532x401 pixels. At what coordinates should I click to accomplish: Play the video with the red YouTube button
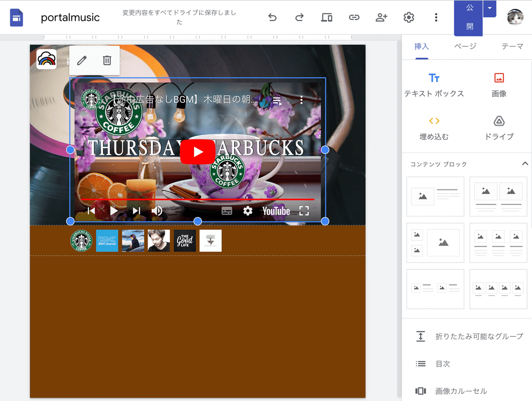point(198,152)
